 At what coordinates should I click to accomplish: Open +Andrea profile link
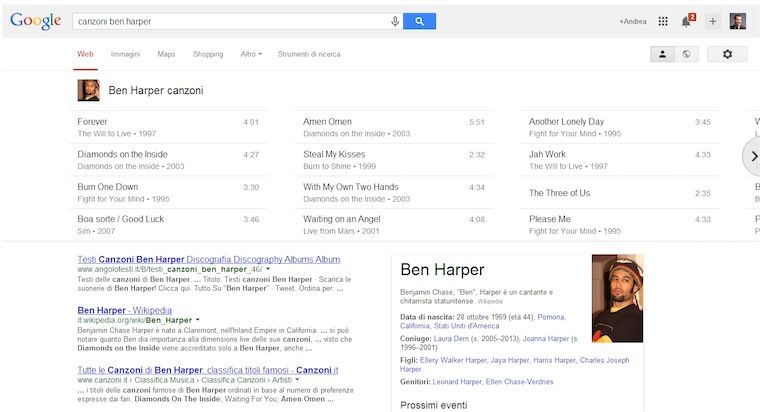pos(633,21)
